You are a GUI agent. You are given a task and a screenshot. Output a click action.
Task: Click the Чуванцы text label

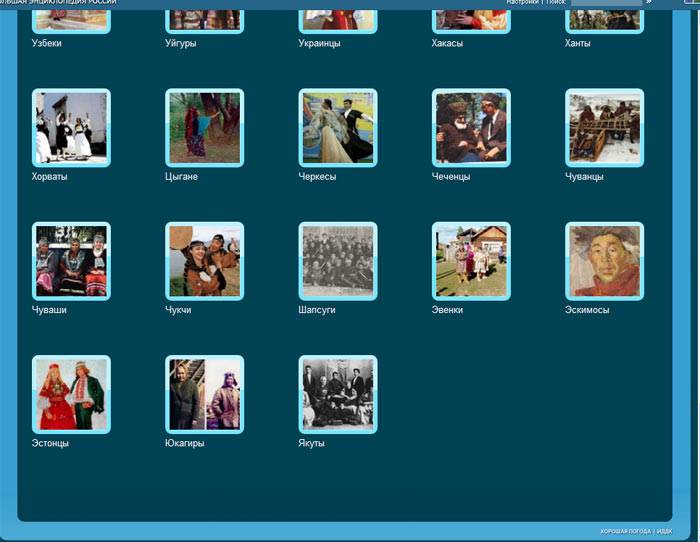[x=584, y=176]
